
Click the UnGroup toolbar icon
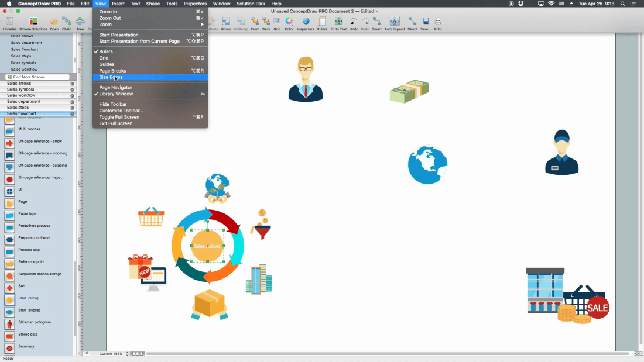point(241,23)
